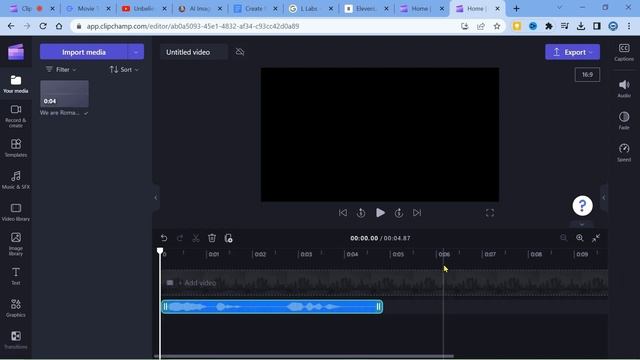Zoom out the timeline
The width and height of the screenshot is (640, 360).
coord(564,238)
